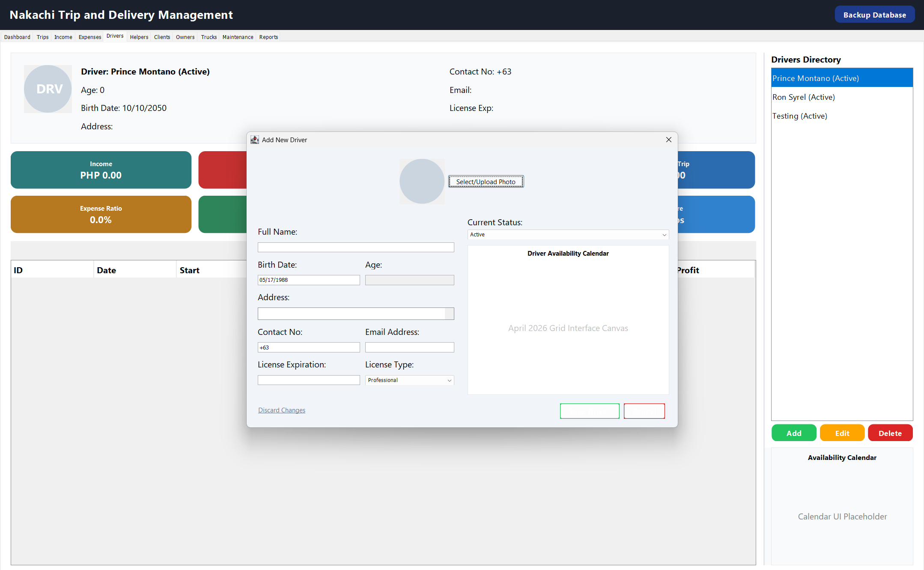The width and height of the screenshot is (924, 570).
Task: Click into the Address field of the dialog
Action: click(356, 313)
